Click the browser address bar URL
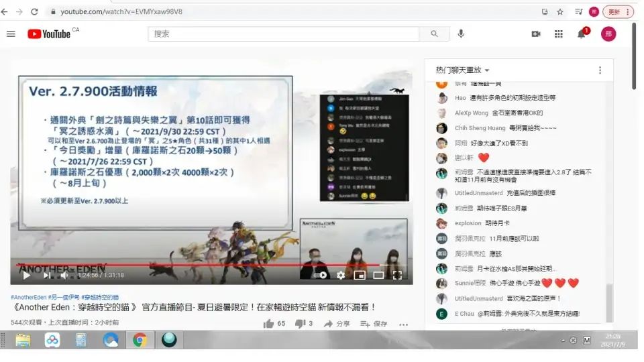The height and width of the screenshot is (362, 644). 121,12
